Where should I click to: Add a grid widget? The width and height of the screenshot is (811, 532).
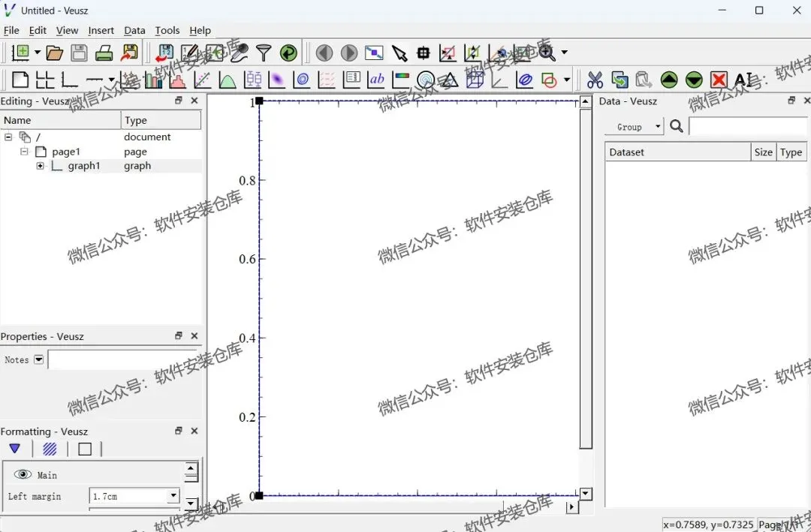[45, 80]
